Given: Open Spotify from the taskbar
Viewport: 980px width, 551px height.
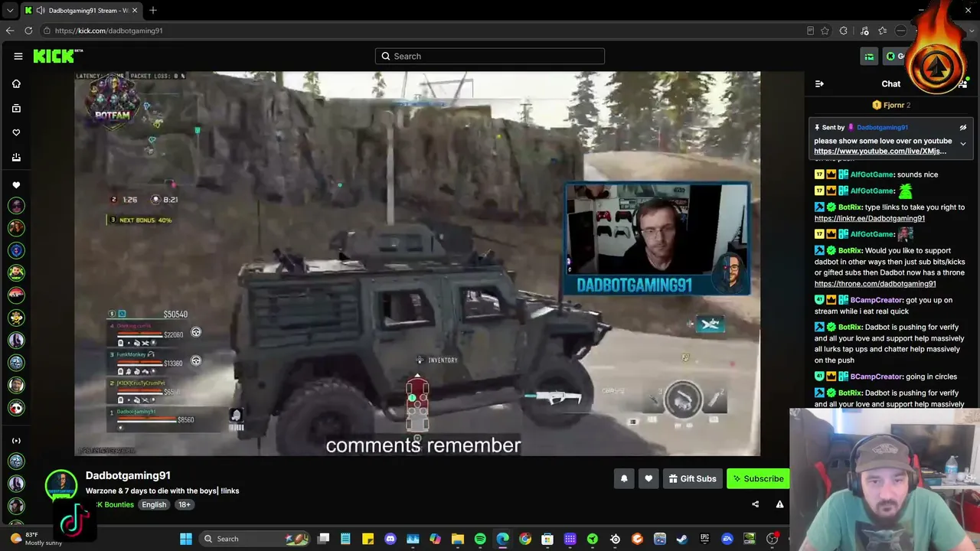Looking at the screenshot, I should click(x=480, y=539).
